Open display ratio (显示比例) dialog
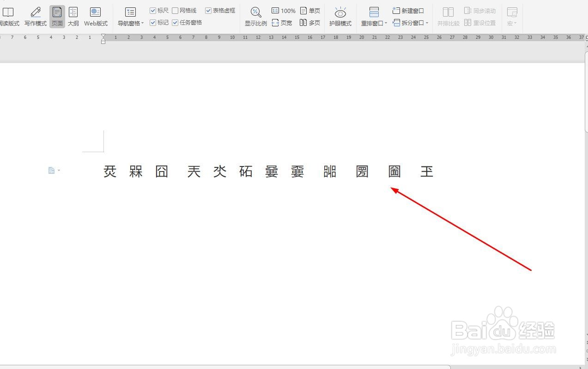 pyautogui.click(x=256, y=17)
